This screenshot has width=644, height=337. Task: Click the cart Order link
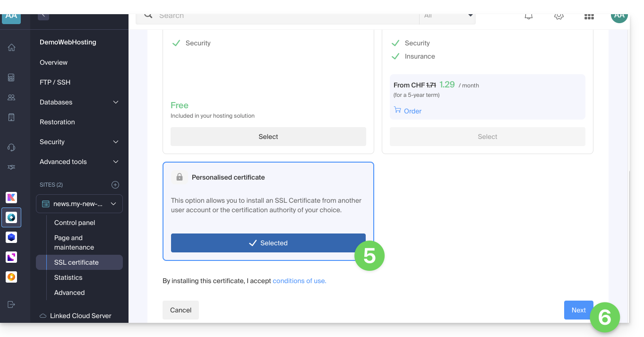click(408, 111)
